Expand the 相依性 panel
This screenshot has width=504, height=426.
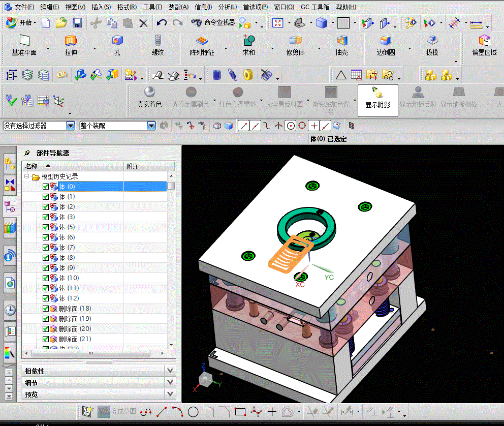tap(170, 371)
